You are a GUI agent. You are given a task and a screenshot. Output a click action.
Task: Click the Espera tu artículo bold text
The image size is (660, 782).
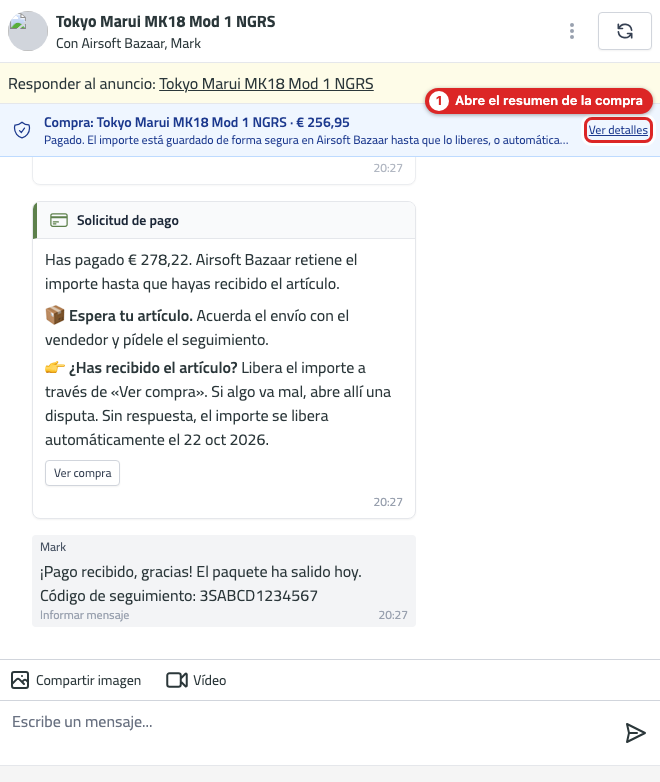coord(131,316)
